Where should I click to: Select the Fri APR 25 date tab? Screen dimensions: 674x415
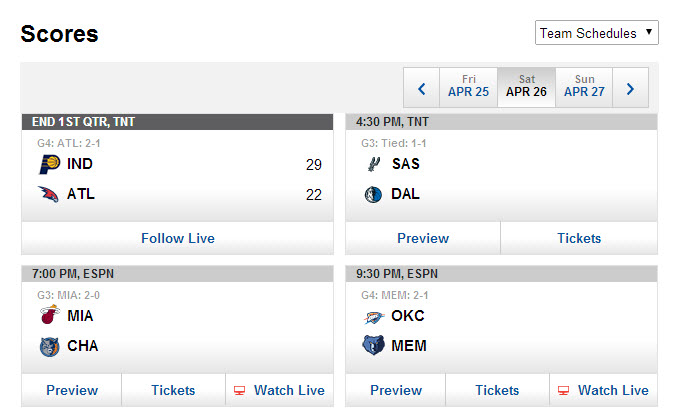468,87
